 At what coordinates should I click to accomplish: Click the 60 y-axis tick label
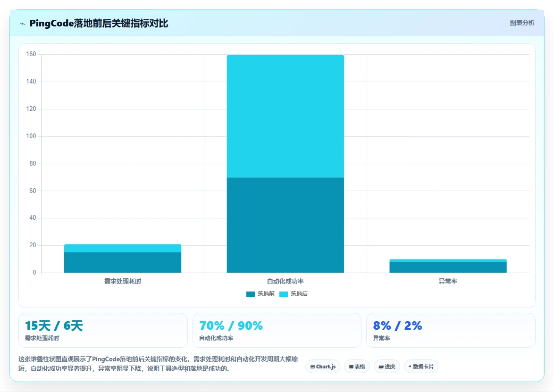tap(33, 191)
